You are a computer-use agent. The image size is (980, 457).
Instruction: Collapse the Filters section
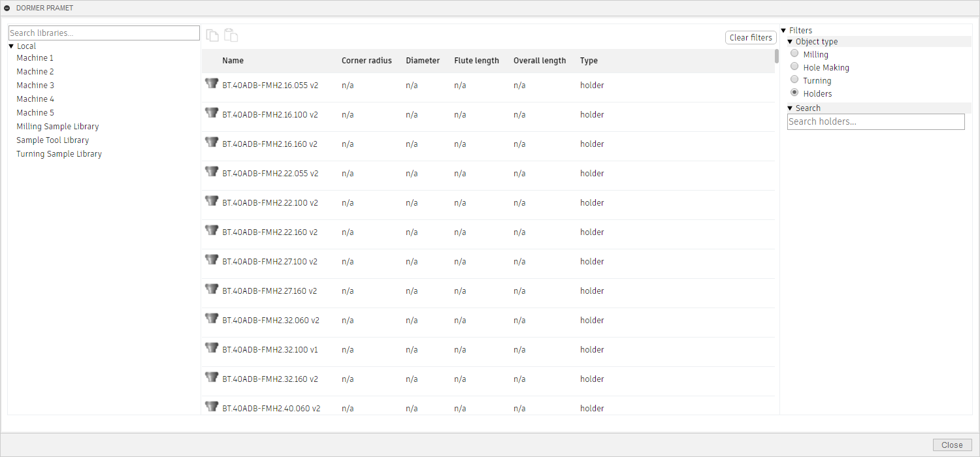coord(783,31)
